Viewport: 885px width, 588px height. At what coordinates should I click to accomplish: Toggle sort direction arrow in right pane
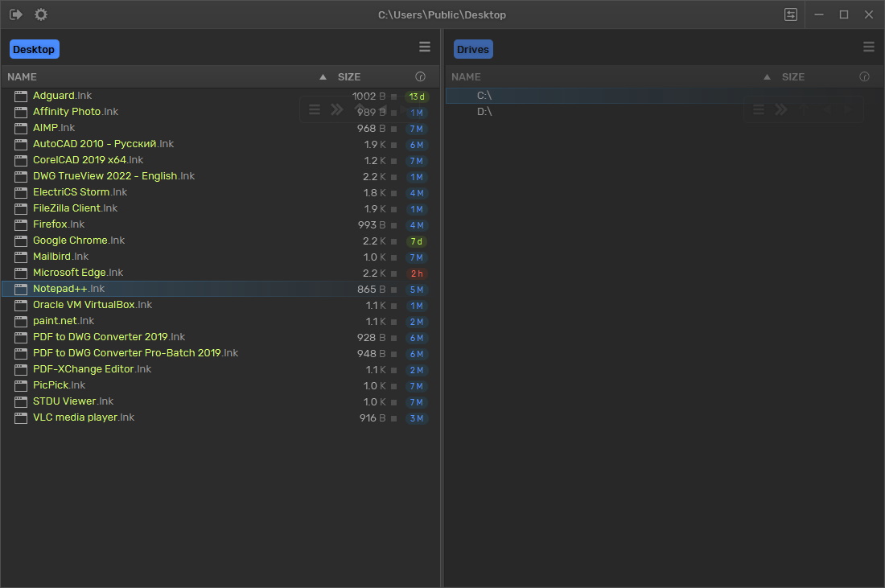(767, 77)
